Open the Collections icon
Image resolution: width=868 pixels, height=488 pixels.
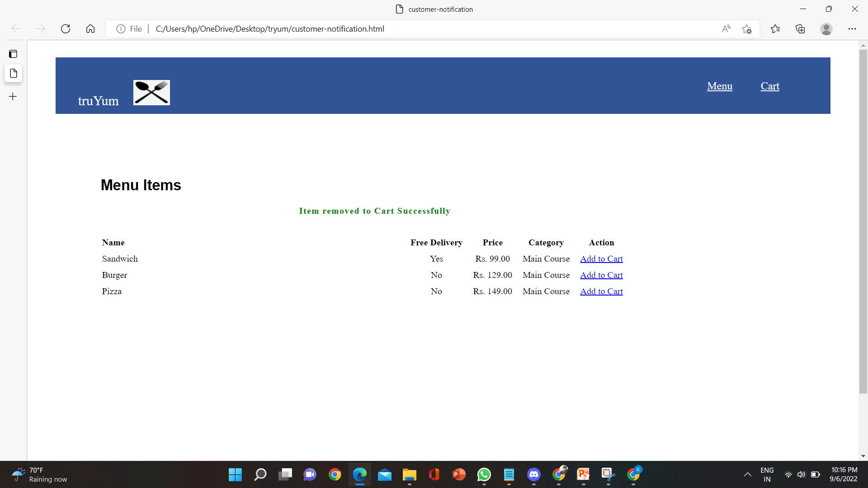click(x=800, y=29)
